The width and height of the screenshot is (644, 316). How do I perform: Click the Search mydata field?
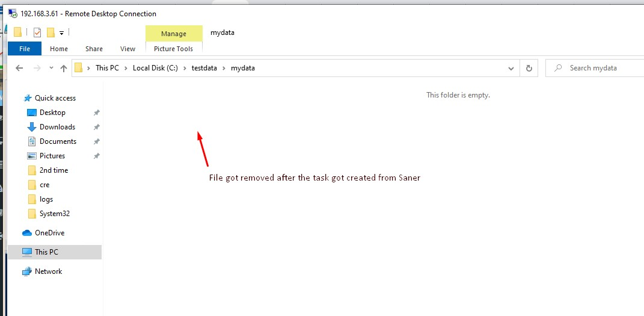[x=595, y=68]
